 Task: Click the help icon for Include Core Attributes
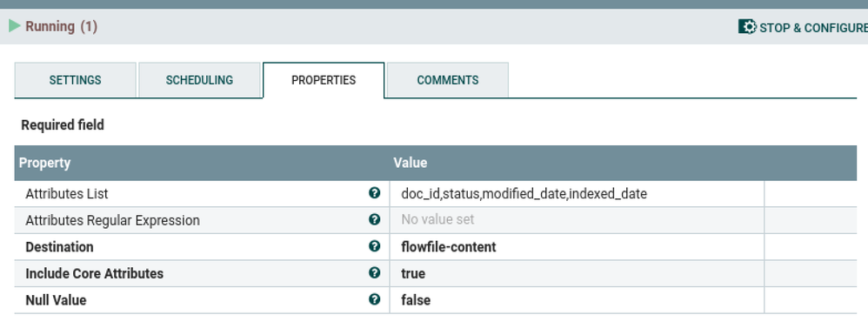click(x=374, y=272)
